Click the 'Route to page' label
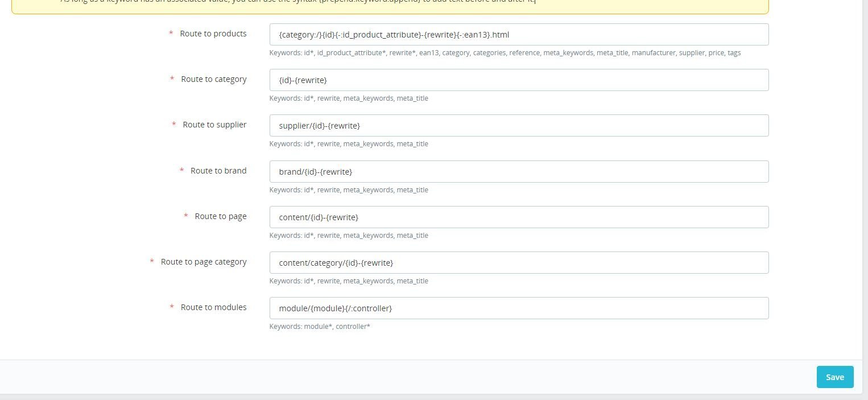868x400 pixels. 221,216
